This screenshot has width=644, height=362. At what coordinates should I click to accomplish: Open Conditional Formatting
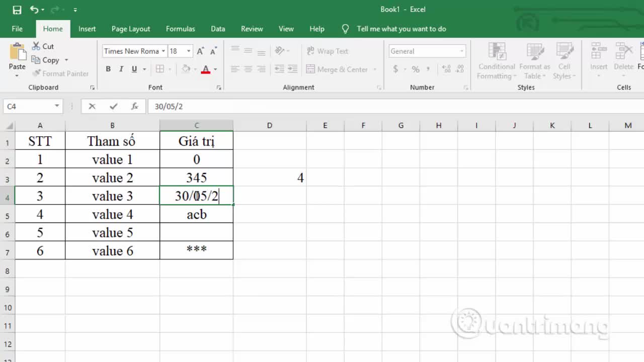tap(497, 61)
